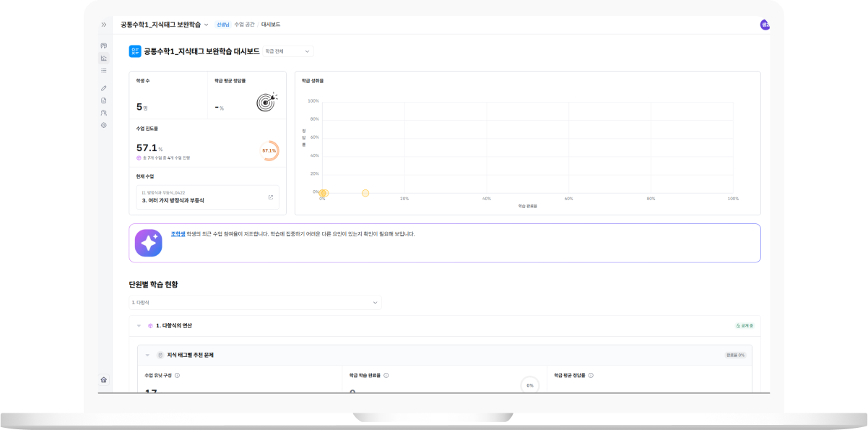Open the settings gear in sidebar

103,125
